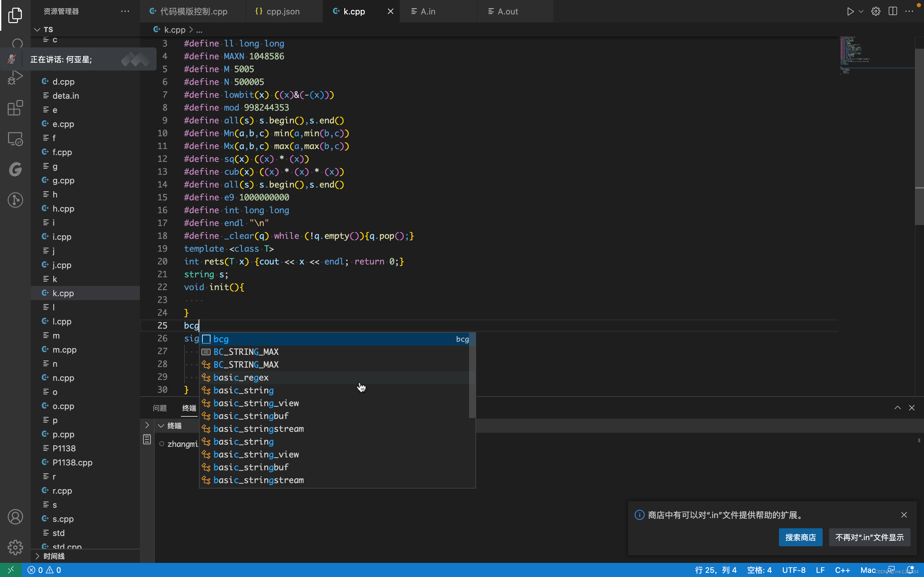Maximize the panel with the up chevron
The width and height of the screenshot is (924, 577).
[898, 407]
